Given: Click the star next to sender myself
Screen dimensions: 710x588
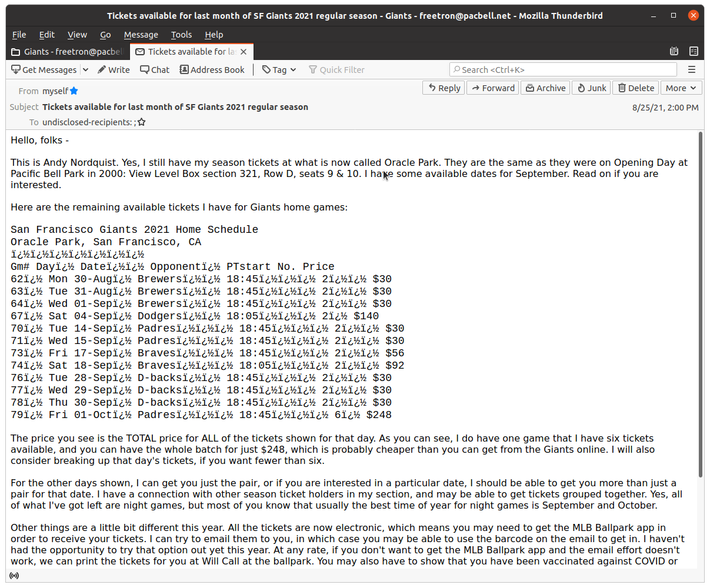Looking at the screenshot, I should coord(74,91).
